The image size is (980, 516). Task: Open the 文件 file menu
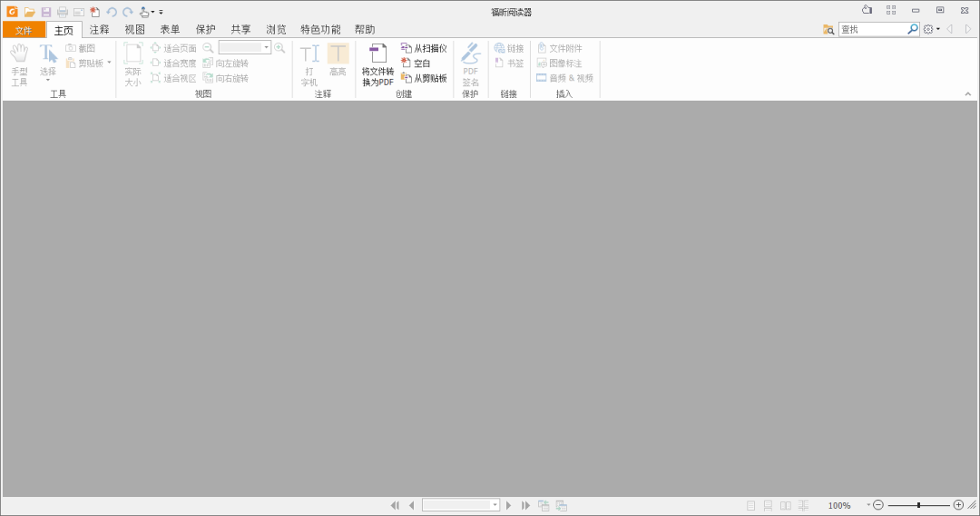[x=24, y=30]
